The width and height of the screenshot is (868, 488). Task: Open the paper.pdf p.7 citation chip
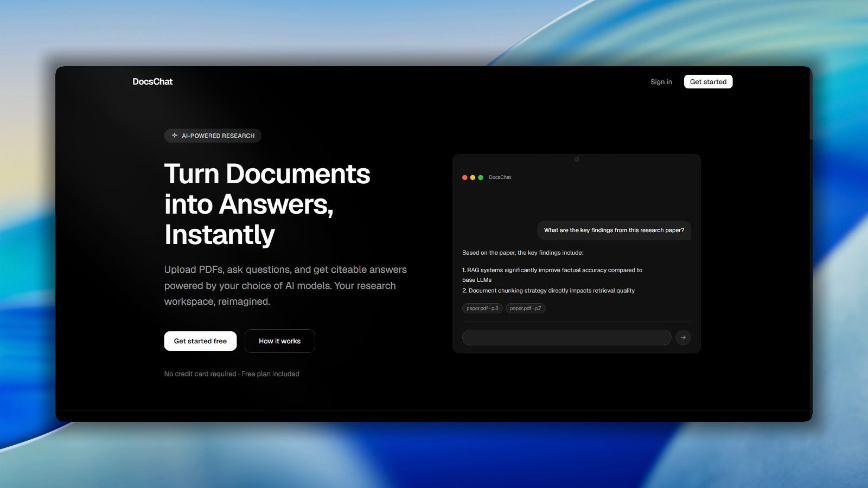[x=525, y=309]
